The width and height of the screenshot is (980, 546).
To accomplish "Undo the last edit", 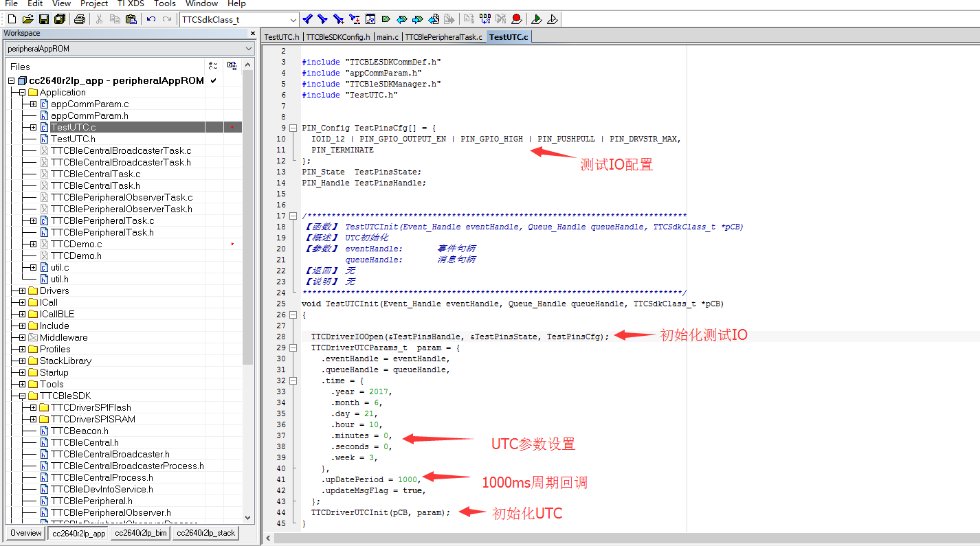I will 151,19.
